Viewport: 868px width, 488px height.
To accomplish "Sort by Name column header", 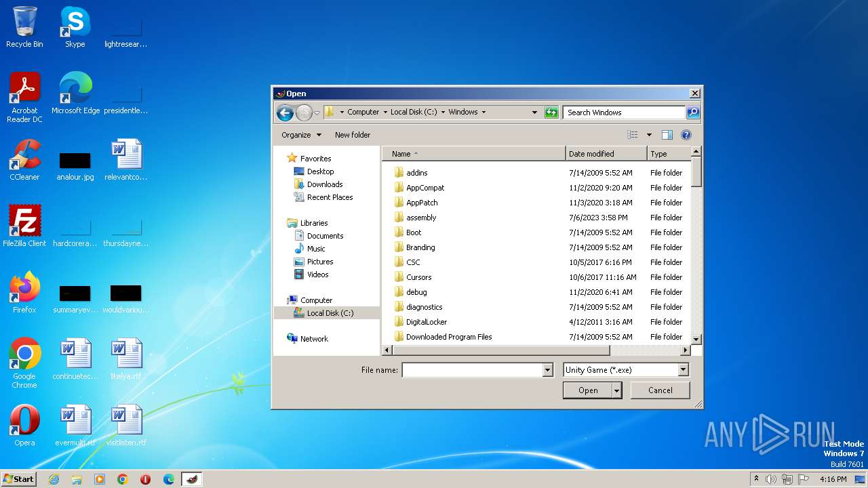I will (473, 154).
